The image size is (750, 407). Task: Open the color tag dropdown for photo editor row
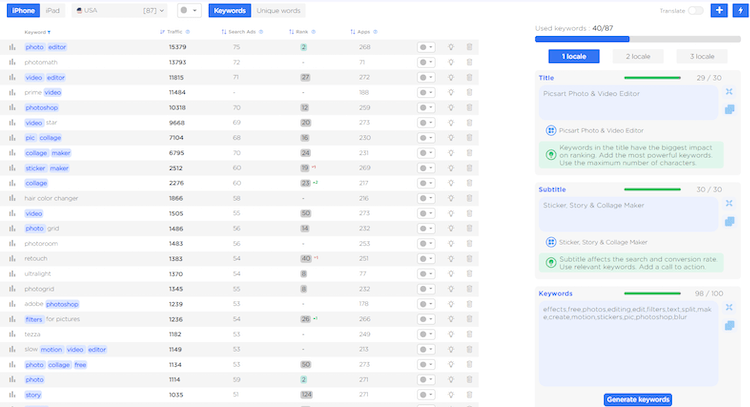(426, 47)
